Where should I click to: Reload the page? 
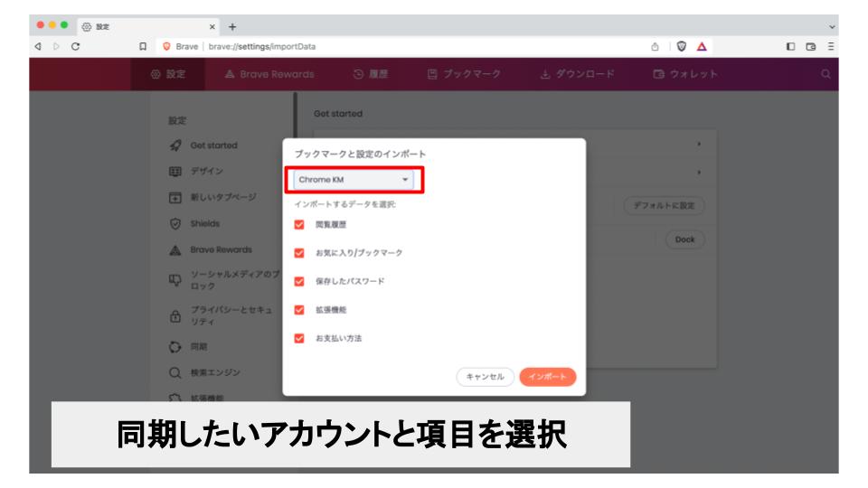(75, 46)
